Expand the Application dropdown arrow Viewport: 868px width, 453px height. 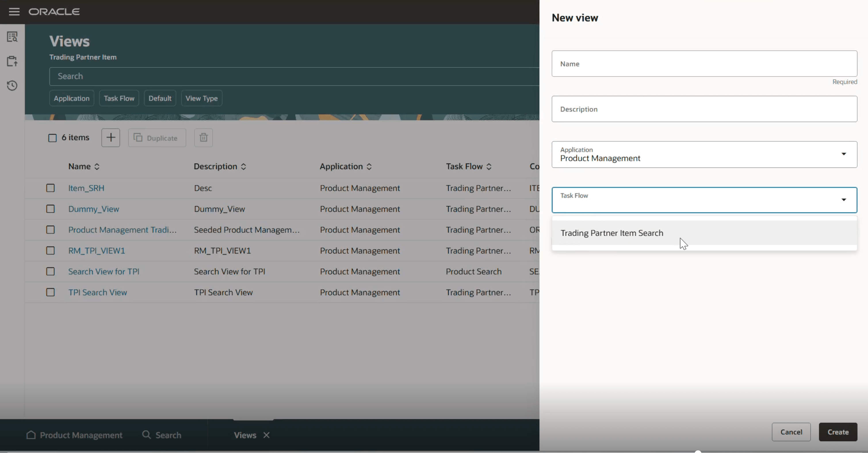843,154
